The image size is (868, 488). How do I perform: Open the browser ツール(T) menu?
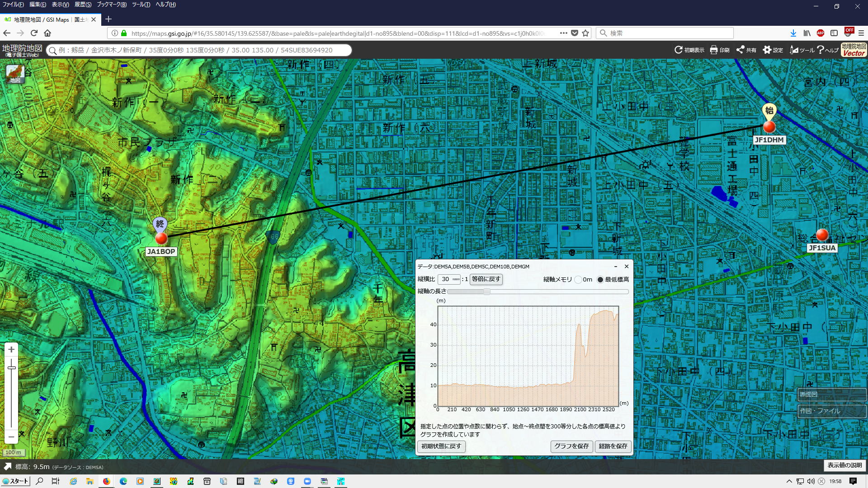point(141,5)
